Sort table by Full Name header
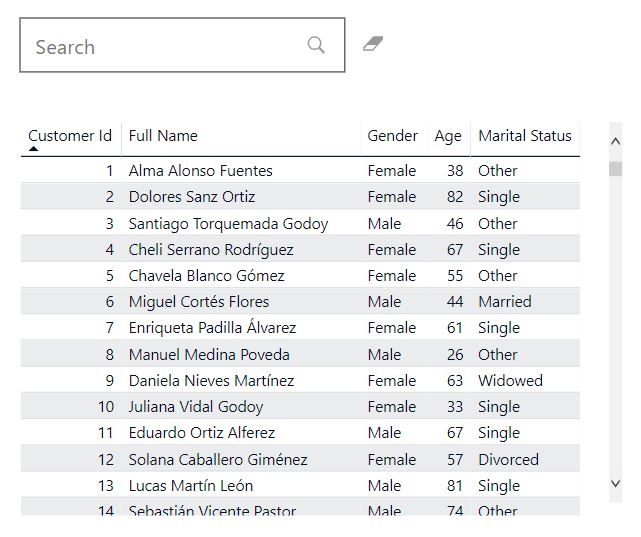This screenshot has width=641, height=537. click(x=163, y=136)
